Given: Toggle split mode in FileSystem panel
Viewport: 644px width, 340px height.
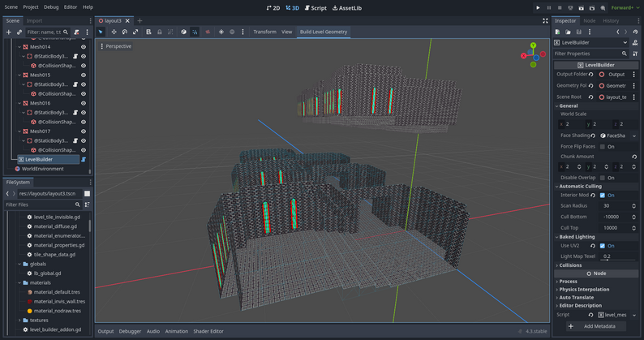Looking at the screenshot, I should [87, 194].
